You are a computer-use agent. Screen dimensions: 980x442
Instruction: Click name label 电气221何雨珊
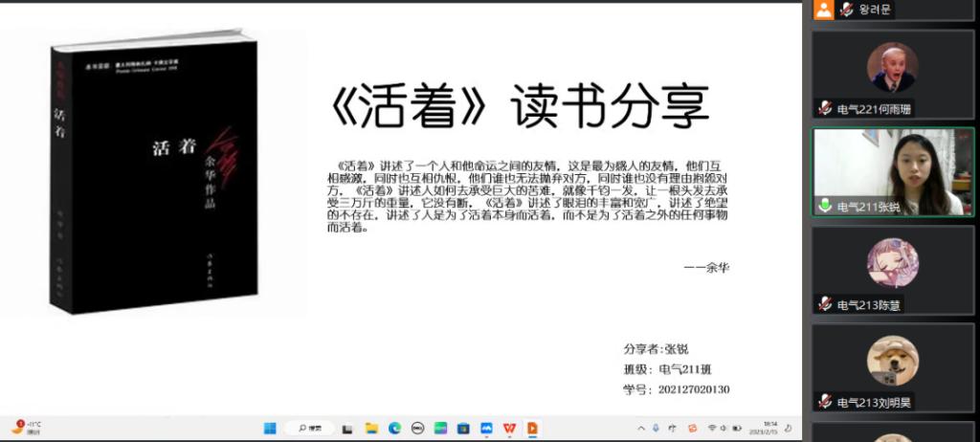(x=875, y=109)
